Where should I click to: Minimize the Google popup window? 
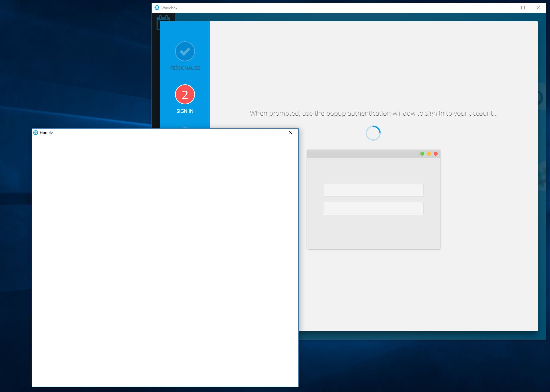261,133
